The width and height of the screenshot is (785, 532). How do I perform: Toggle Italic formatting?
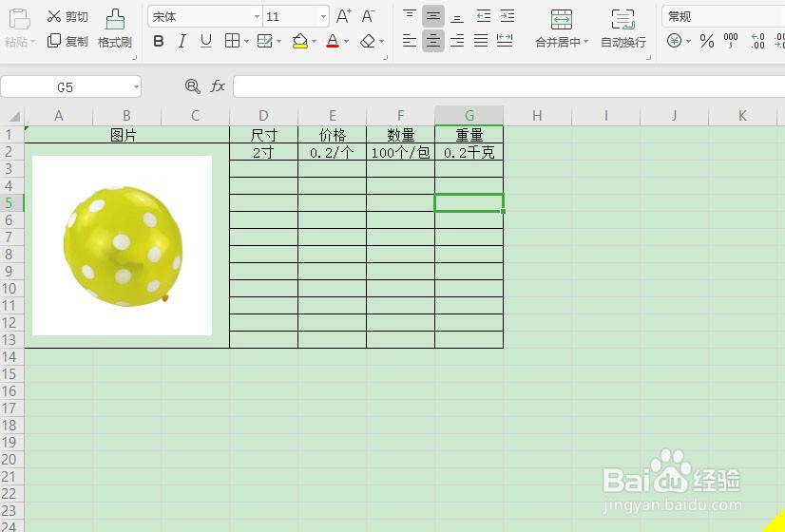pos(182,41)
